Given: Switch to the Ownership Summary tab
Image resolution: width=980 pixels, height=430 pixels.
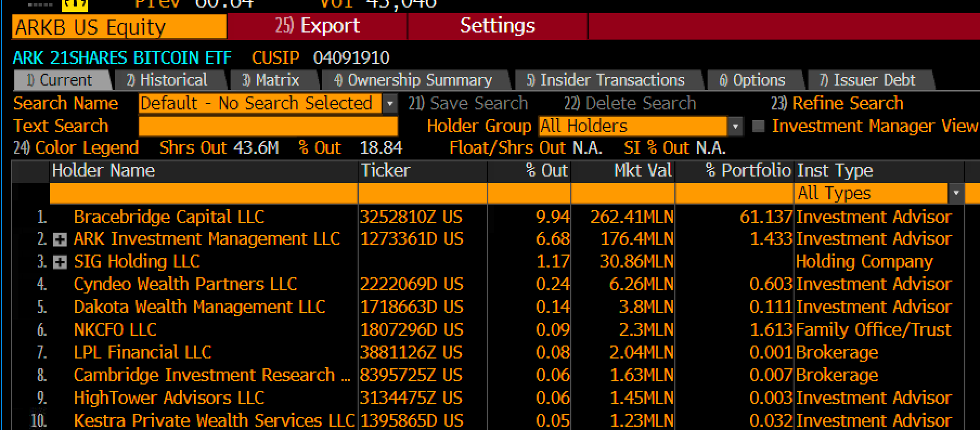Looking at the screenshot, I should [x=414, y=80].
